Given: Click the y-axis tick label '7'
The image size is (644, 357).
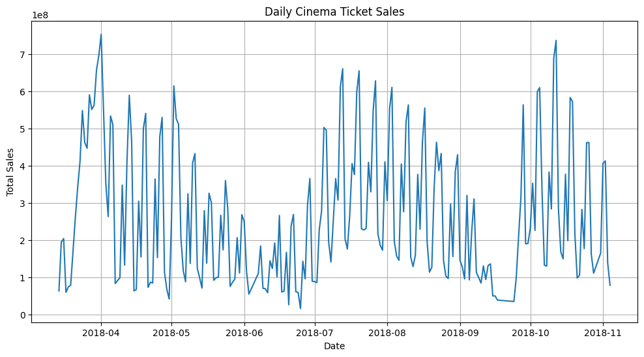Looking at the screenshot, I should (x=24, y=55).
